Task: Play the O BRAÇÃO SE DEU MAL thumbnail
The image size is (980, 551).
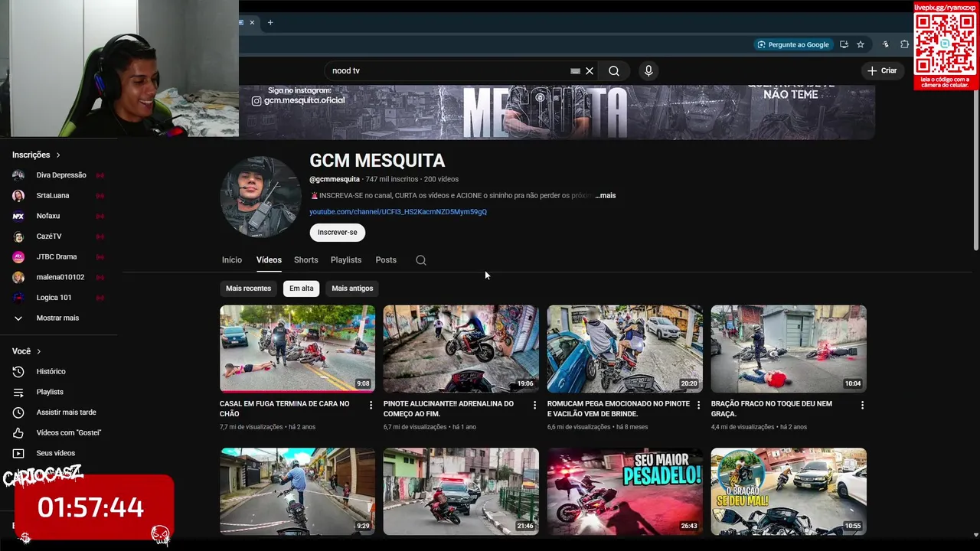Action: tap(789, 491)
